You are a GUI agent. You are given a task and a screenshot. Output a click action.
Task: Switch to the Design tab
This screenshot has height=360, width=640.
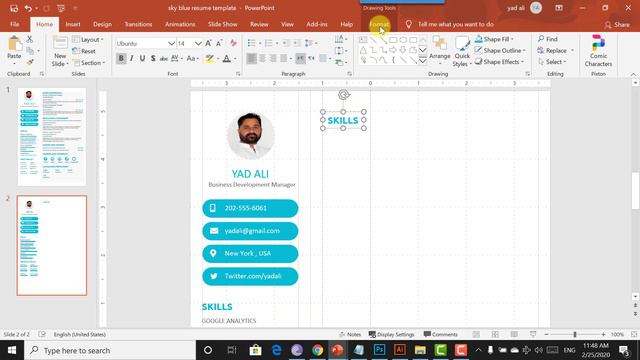[x=102, y=24]
